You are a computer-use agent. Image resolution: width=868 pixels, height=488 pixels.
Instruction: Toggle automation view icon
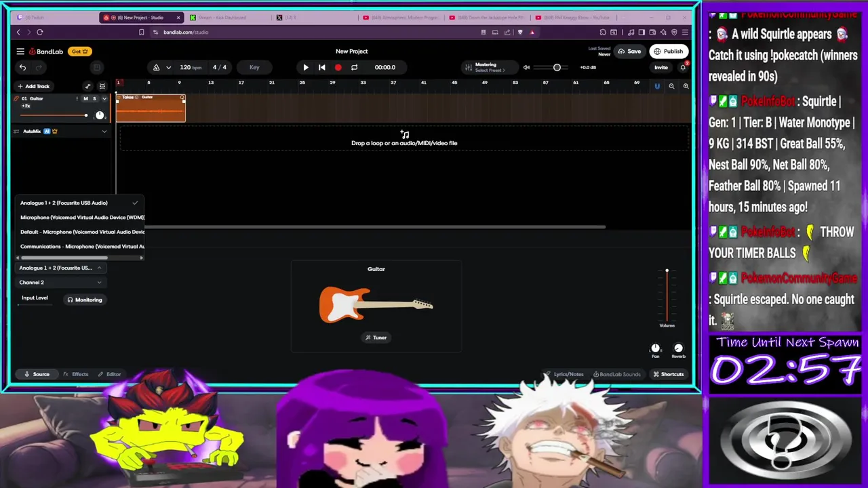pos(87,86)
